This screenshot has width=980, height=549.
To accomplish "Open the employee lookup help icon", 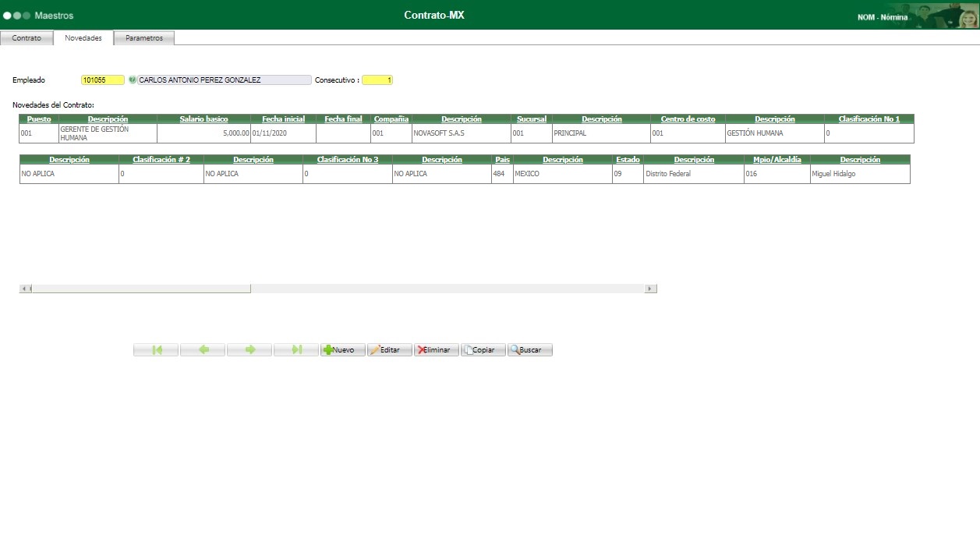I will click(133, 80).
